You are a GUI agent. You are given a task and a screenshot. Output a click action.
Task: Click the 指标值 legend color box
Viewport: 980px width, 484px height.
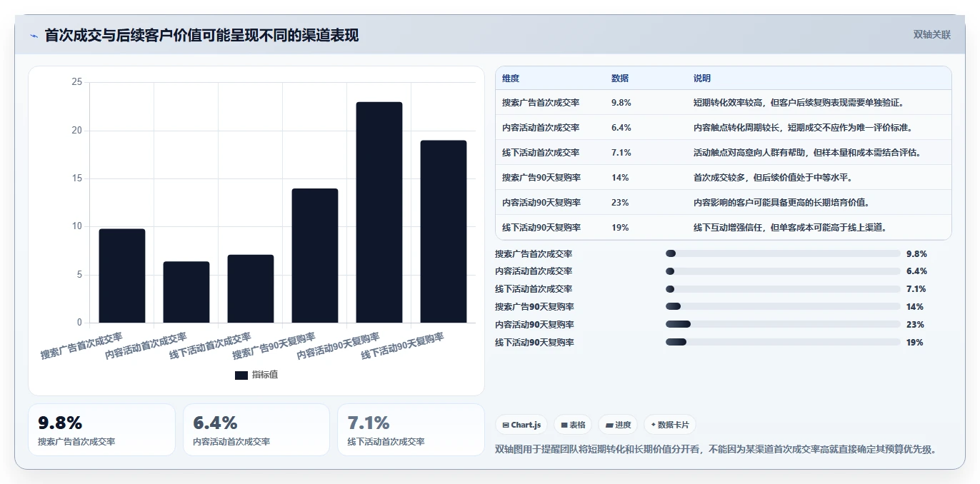pos(241,375)
